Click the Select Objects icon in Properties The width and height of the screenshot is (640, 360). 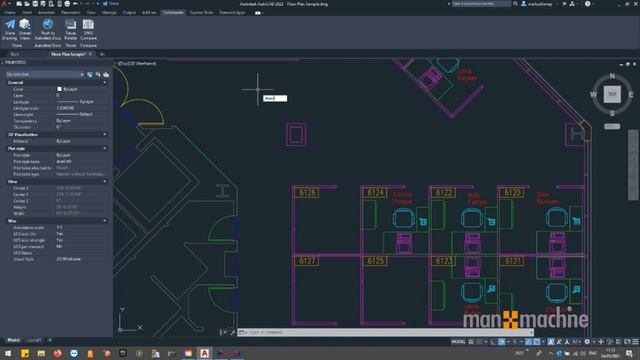click(x=98, y=74)
